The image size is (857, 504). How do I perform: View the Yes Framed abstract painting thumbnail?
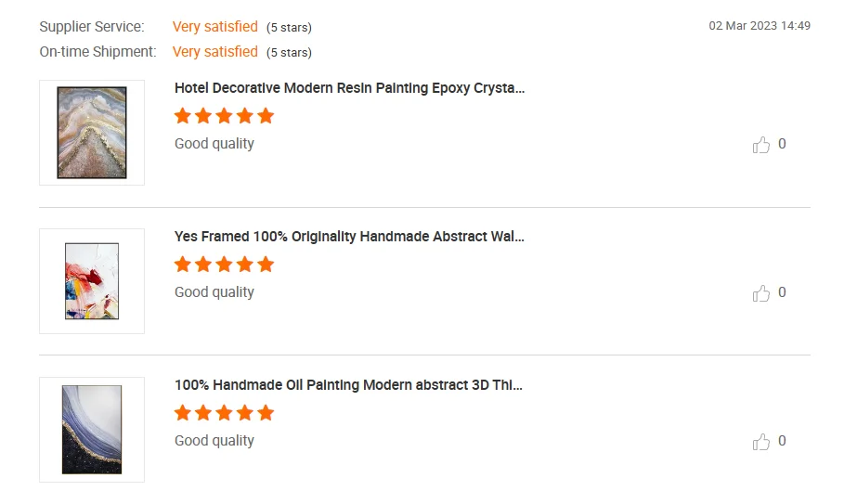tap(92, 281)
